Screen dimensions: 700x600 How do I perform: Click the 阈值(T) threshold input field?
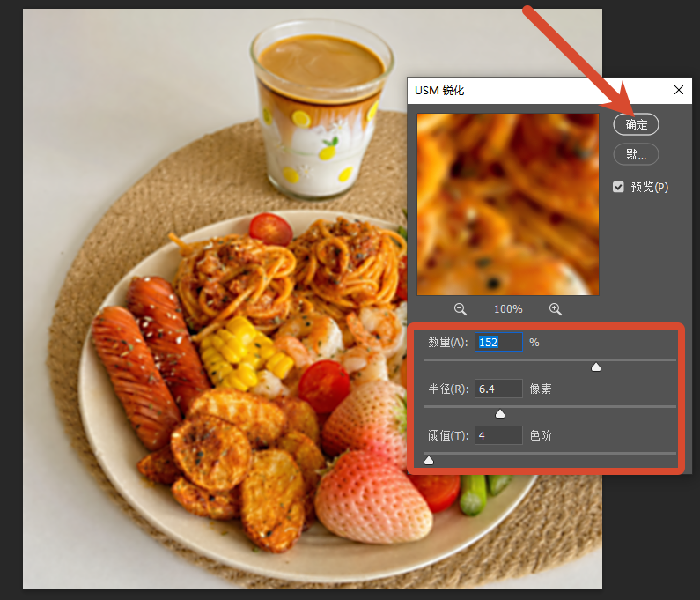498,435
